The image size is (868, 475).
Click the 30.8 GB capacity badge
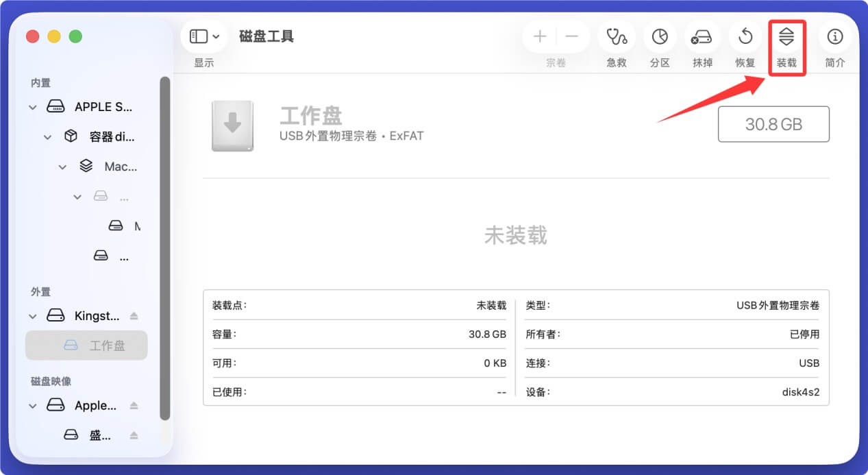(773, 124)
